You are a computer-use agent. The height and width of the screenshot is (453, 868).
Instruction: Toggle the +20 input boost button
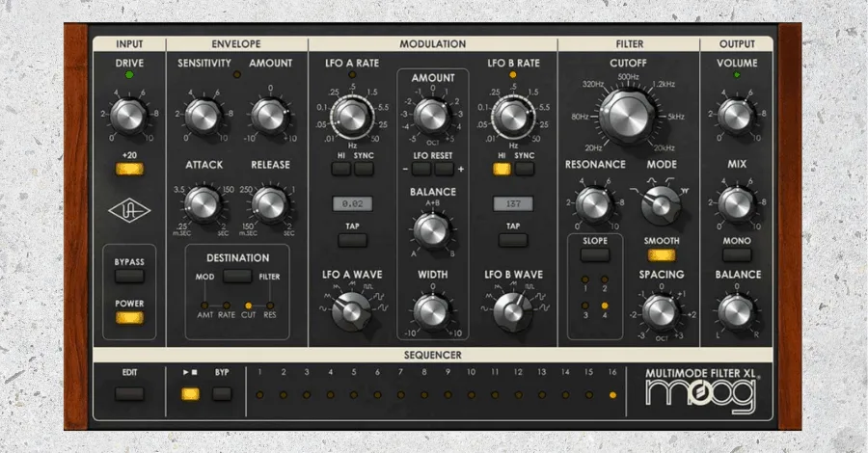tap(129, 169)
